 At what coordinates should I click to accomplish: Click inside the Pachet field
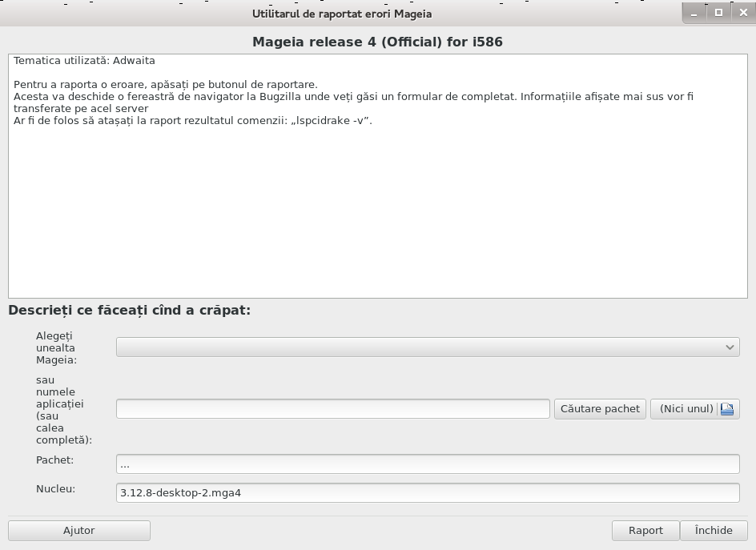428,464
